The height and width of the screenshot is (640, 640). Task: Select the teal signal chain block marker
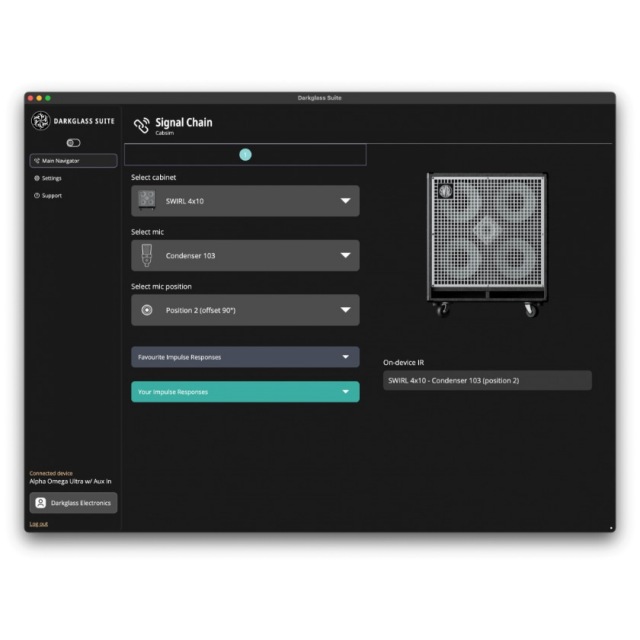pyautogui.click(x=245, y=155)
